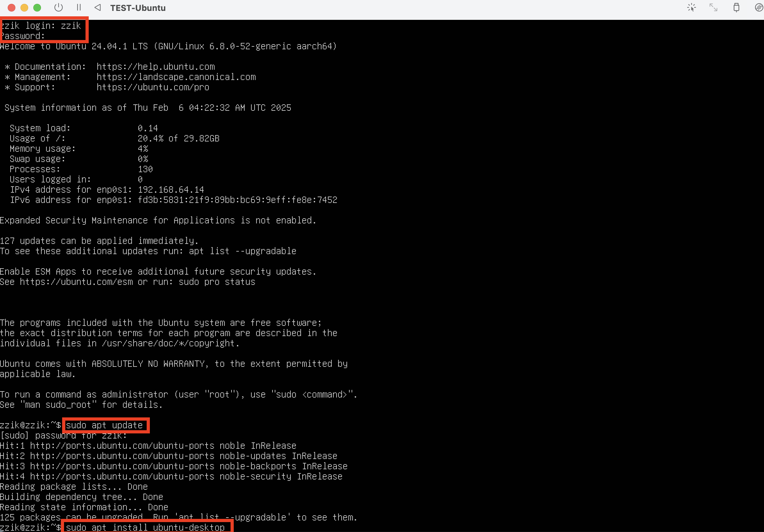Click '127 updates can be applied immediately.'
Image resolution: width=764 pixels, height=532 pixels.
(99, 241)
